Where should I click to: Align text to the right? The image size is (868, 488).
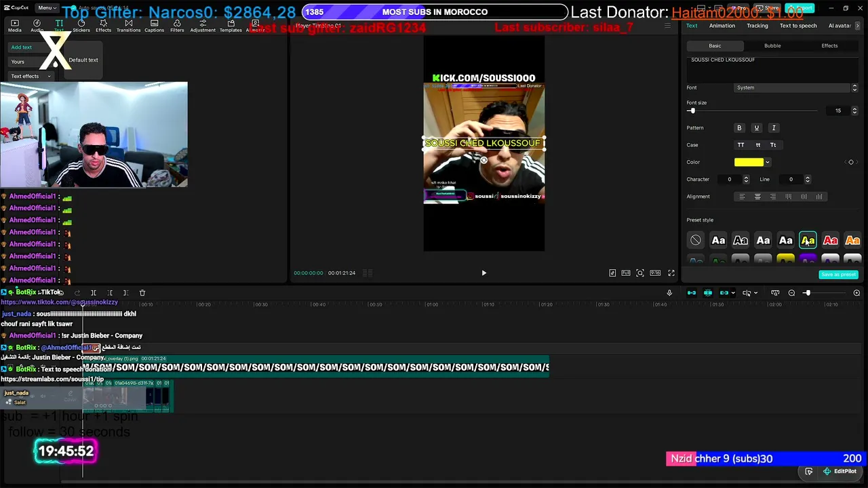[x=773, y=197]
